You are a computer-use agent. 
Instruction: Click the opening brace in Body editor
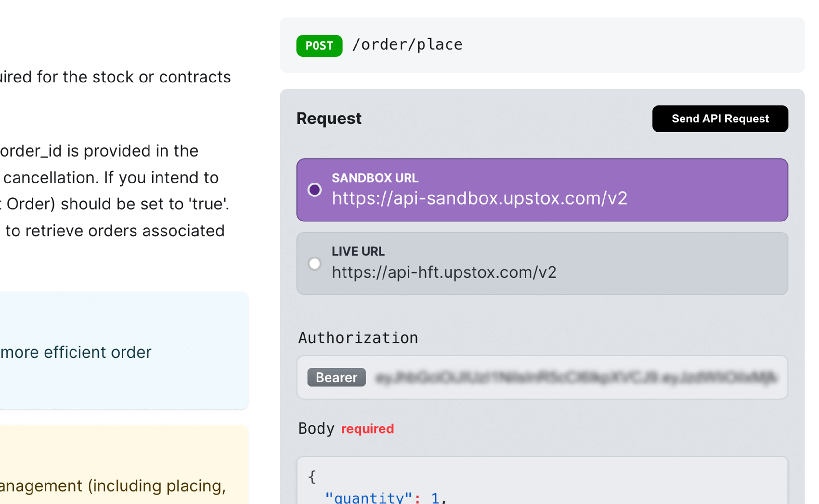(312, 477)
